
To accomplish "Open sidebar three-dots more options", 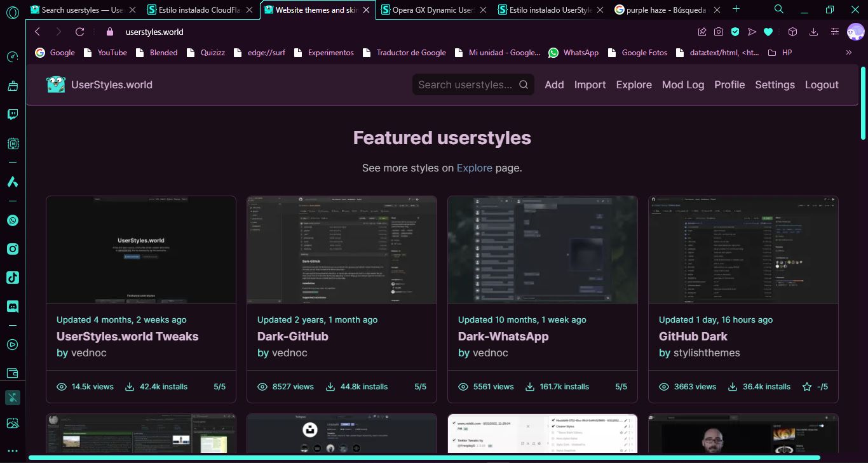I will 12,451.
